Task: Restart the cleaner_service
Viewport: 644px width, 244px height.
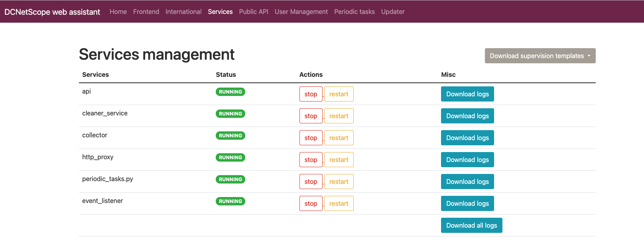Action: coord(339,116)
